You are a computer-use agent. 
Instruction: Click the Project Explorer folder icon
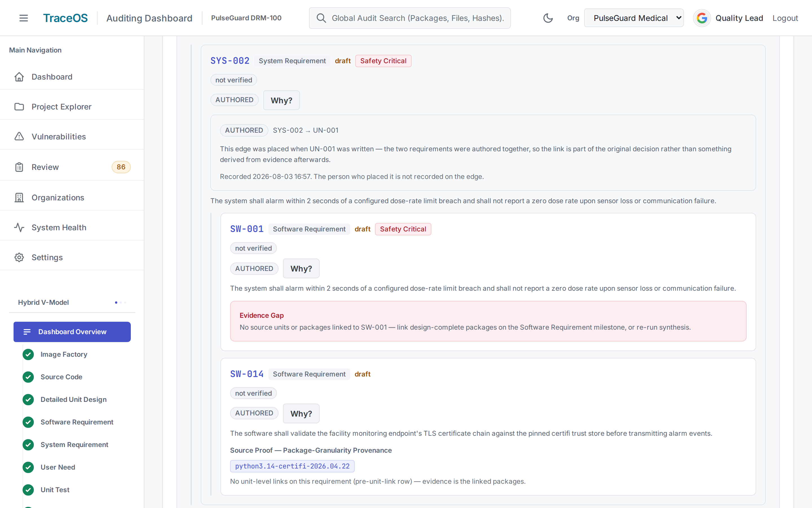(19, 106)
